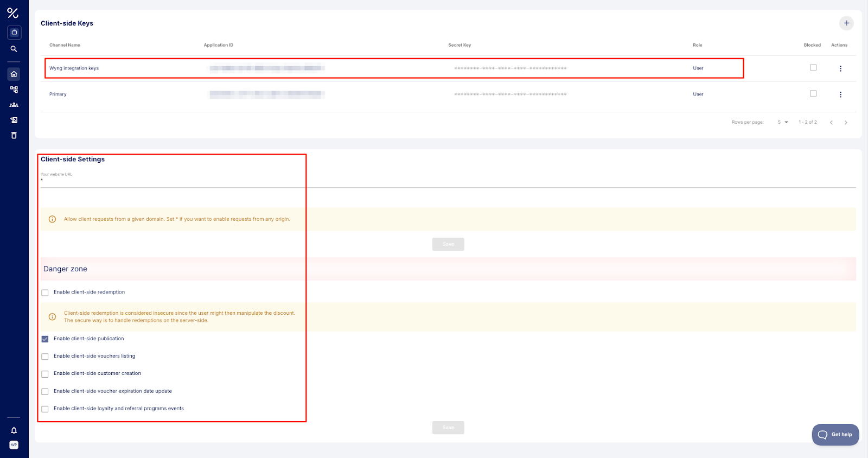Image resolution: width=868 pixels, height=458 pixels.
Task: Click the Channel Name column header
Action: (x=65, y=45)
